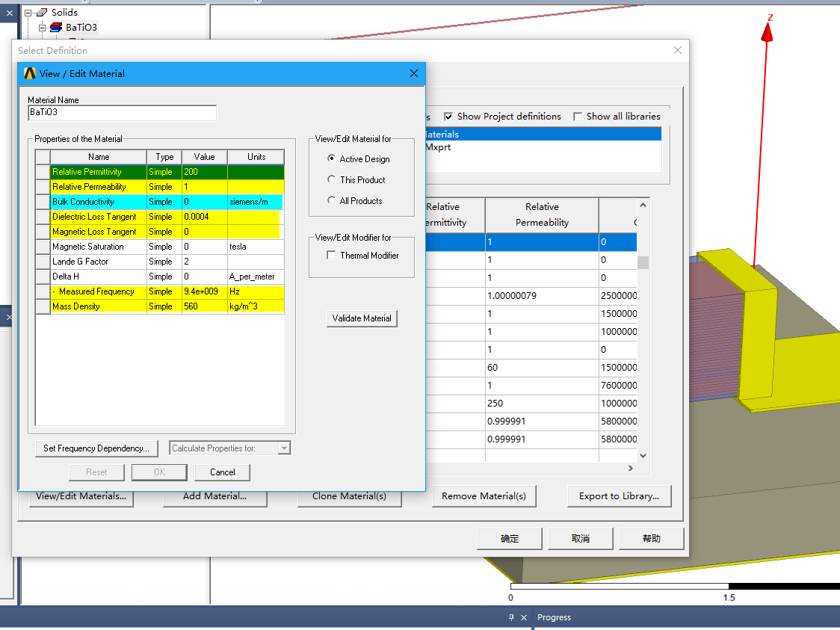Viewport: 840px width, 630px height.
Task: Click Clone Material(s) button
Action: click(x=349, y=497)
